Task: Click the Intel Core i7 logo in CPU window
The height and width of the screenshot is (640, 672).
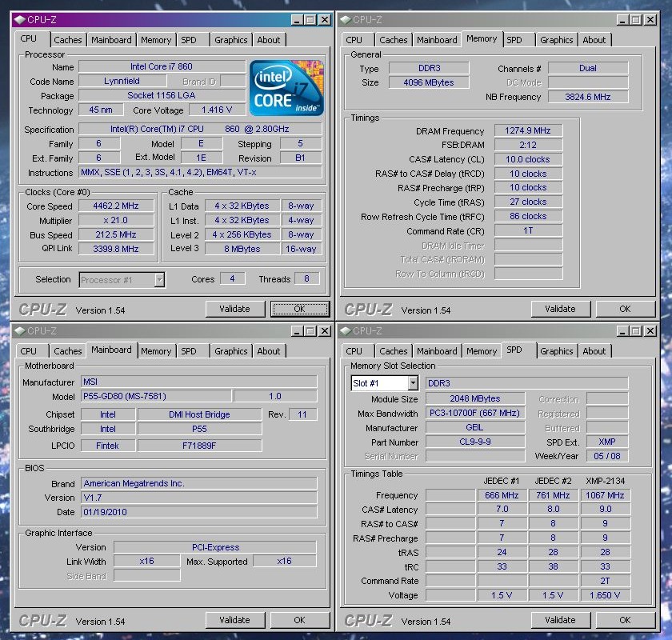Action: [x=286, y=88]
